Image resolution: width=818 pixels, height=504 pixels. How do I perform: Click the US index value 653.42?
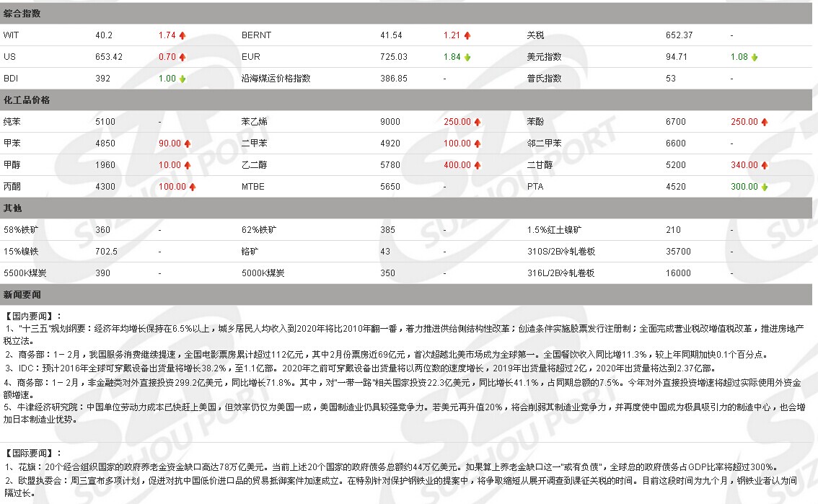(x=108, y=57)
